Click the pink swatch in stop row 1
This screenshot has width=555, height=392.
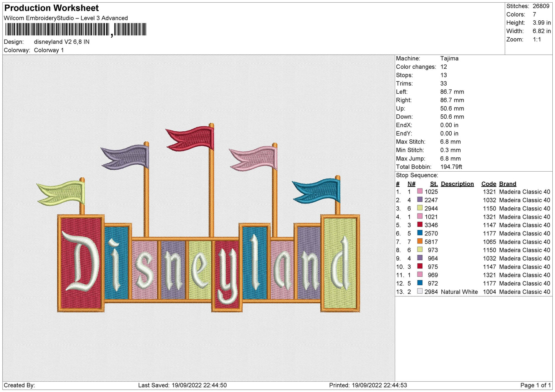(420, 192)
